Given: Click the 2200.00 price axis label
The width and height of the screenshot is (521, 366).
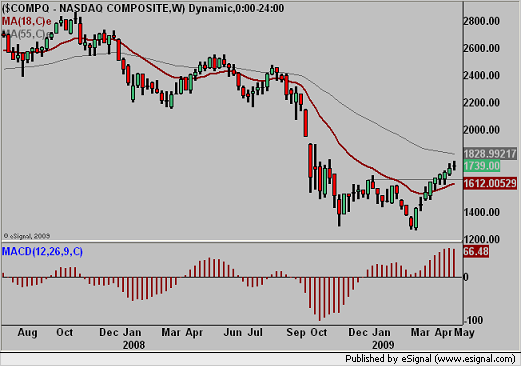Looking at the screenshot, I should coord(481,103).
